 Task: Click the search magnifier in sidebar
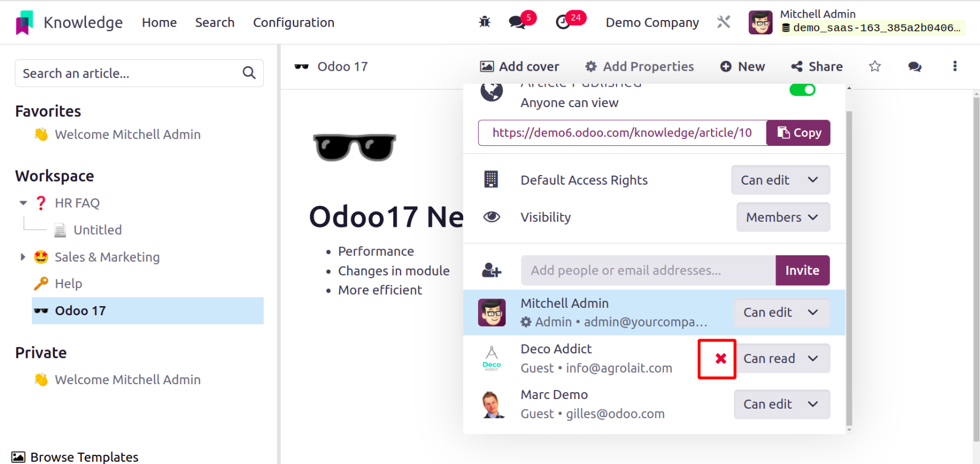tap(249, 73)
